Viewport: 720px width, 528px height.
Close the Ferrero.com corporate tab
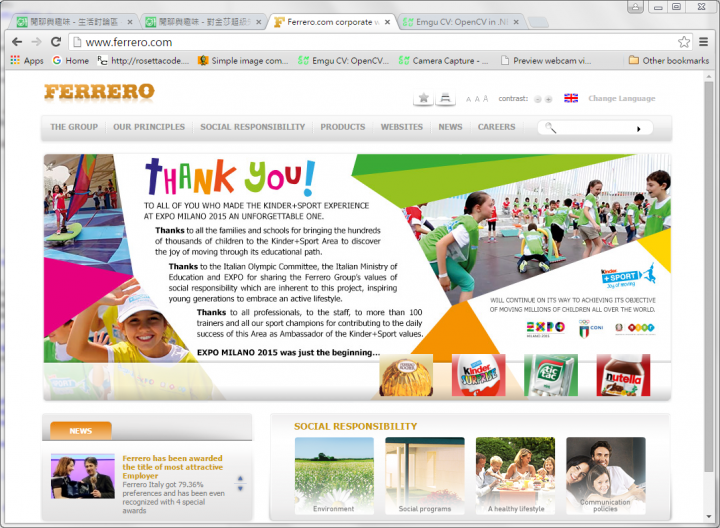pos(388,22)
